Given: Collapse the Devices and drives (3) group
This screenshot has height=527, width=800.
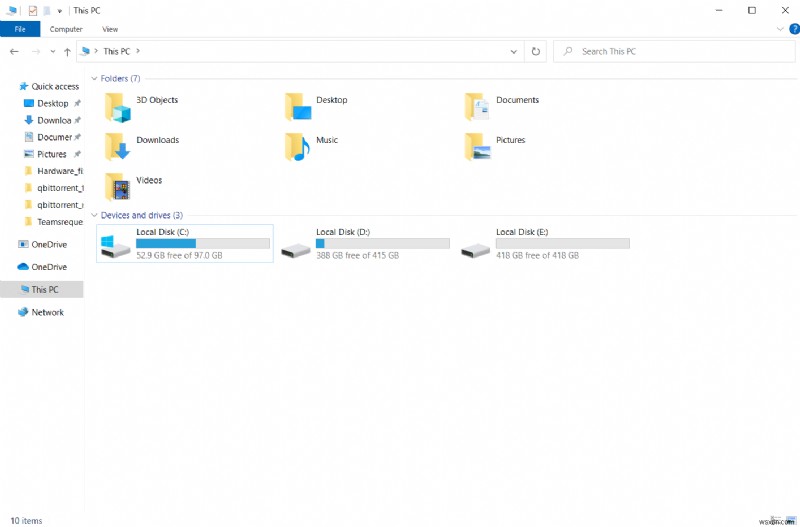Looking at the screenshot, I should 94,215.
